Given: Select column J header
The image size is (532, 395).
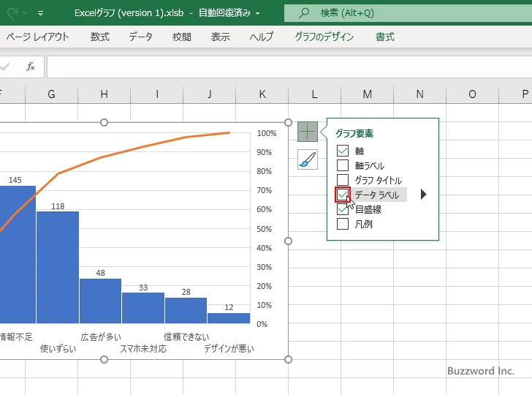Looking at the screenshot, I should [209, 94].
